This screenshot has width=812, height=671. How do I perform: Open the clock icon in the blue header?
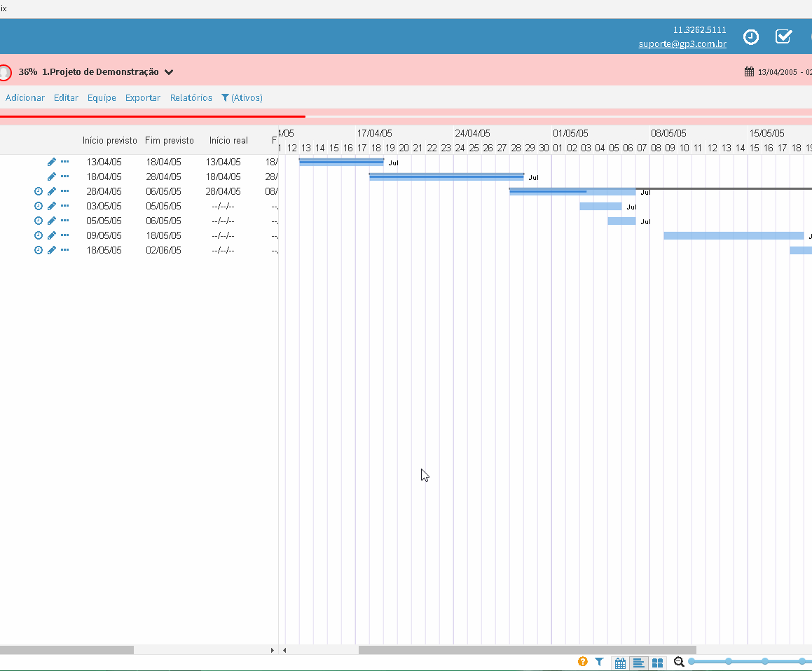[751, 36]
